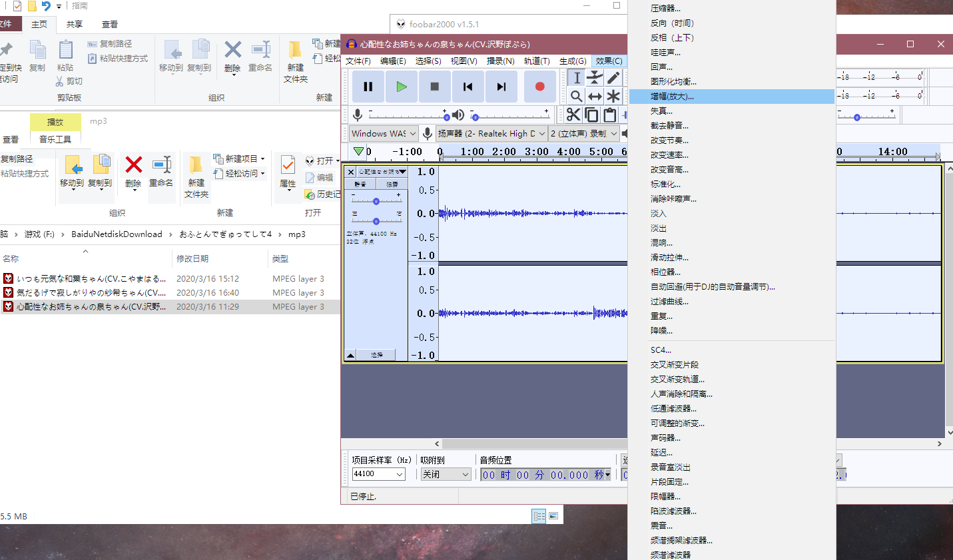Open Audacity 文件(F) menu
The image size is (953, 560).
pyautogui.click(x=358, y=61)
